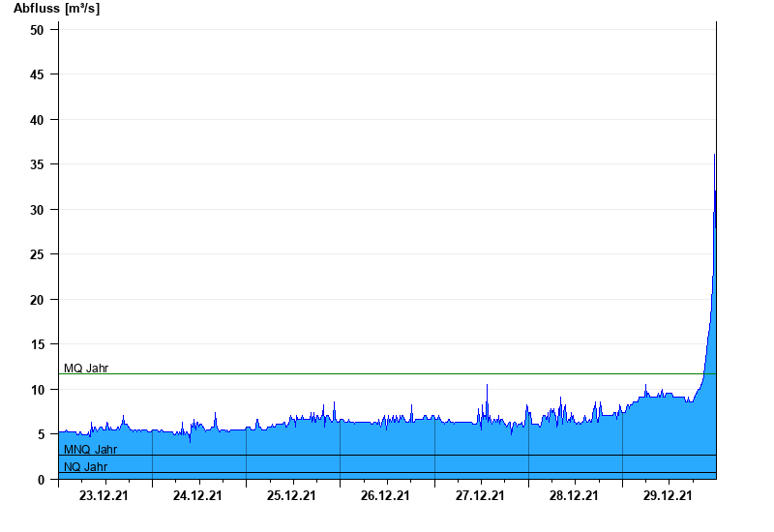The width and height of the screenshot is (774, 532).
Task: Select the 24.12.21 date label
Action: tap(197, 496)
